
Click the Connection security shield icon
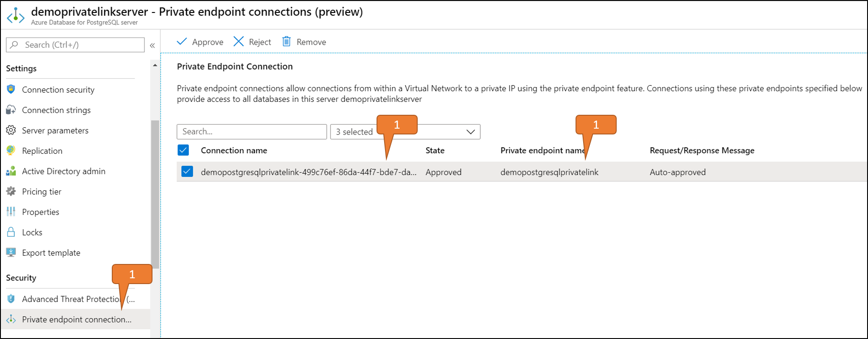(11, 89)
